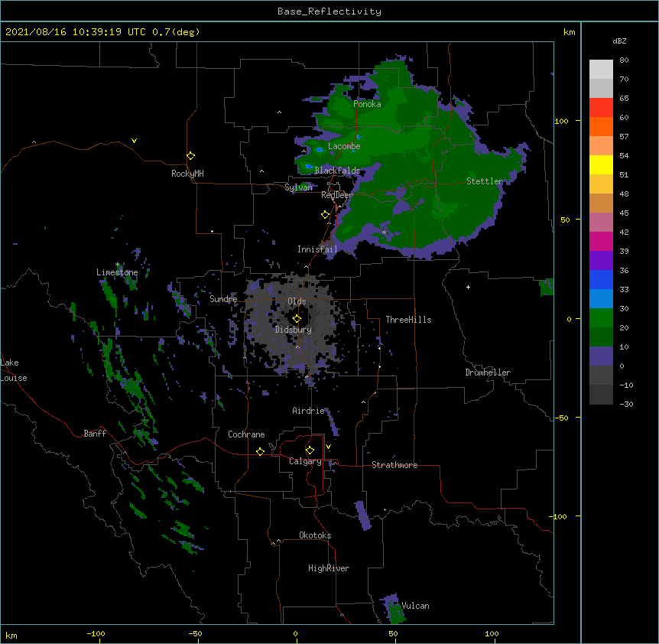Click the Sundre town label
The width and height of the screenshot is (659, 644).
tap(223, 299)
